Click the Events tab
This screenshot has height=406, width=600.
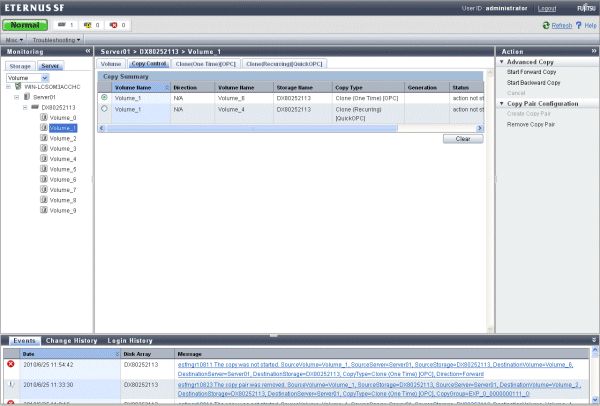click(24, 341)
